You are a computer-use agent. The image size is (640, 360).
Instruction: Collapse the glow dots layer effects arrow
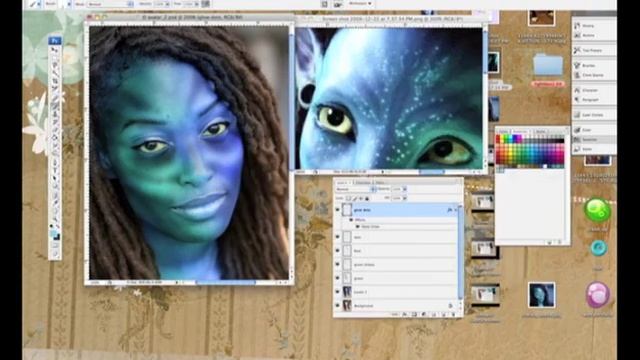coord(456,210)
